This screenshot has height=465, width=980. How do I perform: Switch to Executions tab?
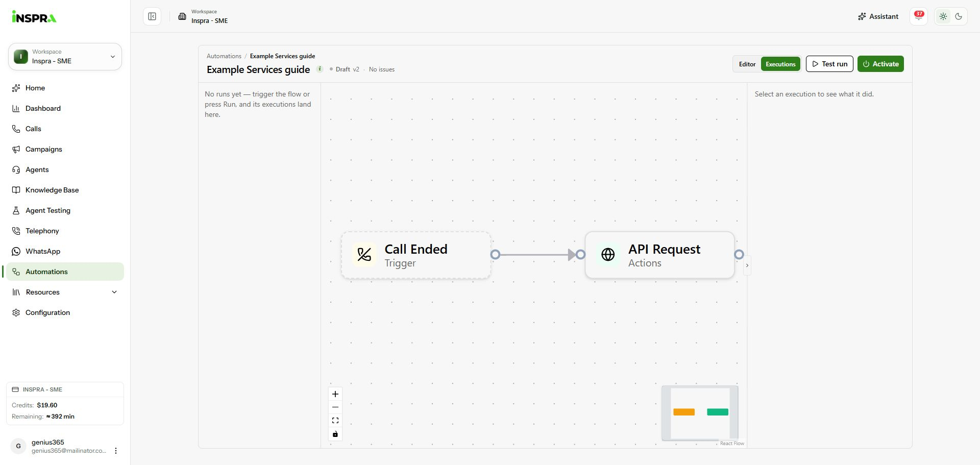coord(780,64)
